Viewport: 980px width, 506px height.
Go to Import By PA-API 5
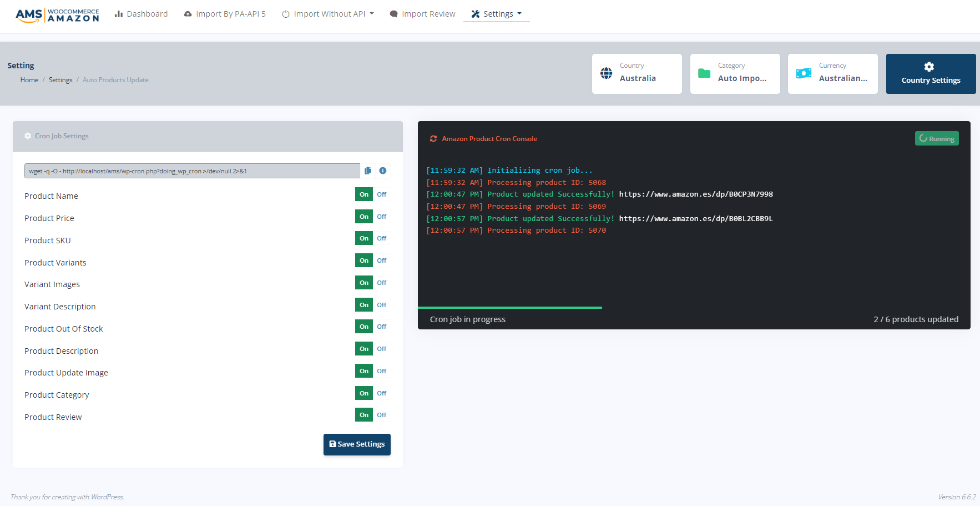pos(225,14)
